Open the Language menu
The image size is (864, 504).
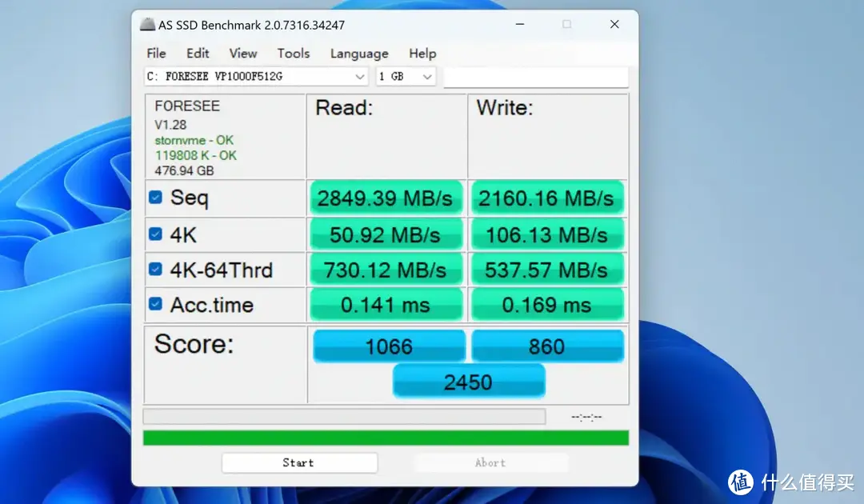point(359,54)
